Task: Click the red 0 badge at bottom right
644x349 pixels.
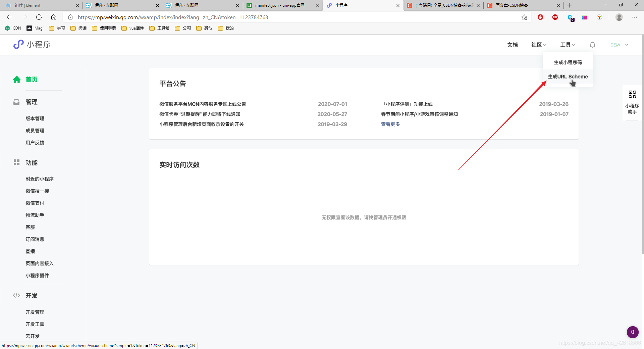Action: [x=633, y=332]
